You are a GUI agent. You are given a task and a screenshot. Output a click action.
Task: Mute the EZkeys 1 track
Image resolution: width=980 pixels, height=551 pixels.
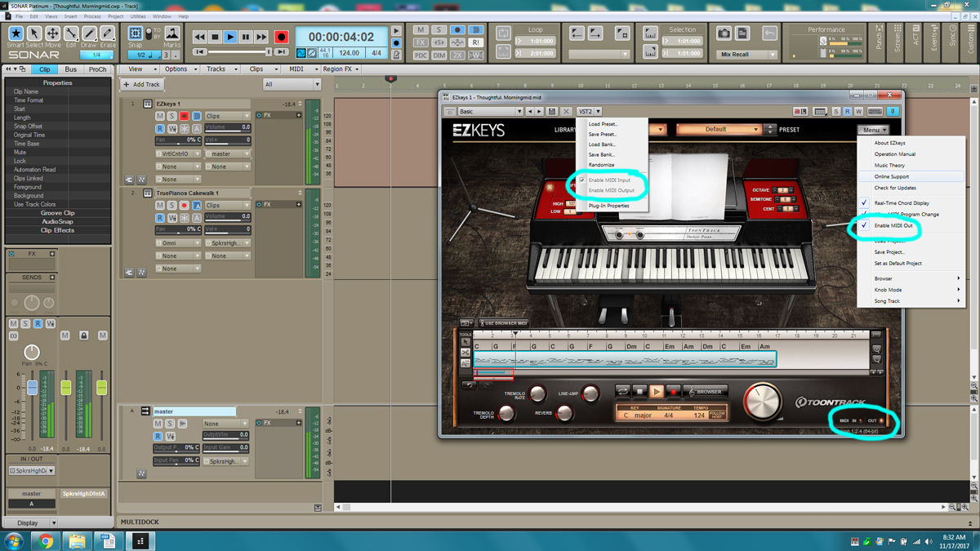tap(160, 116)
